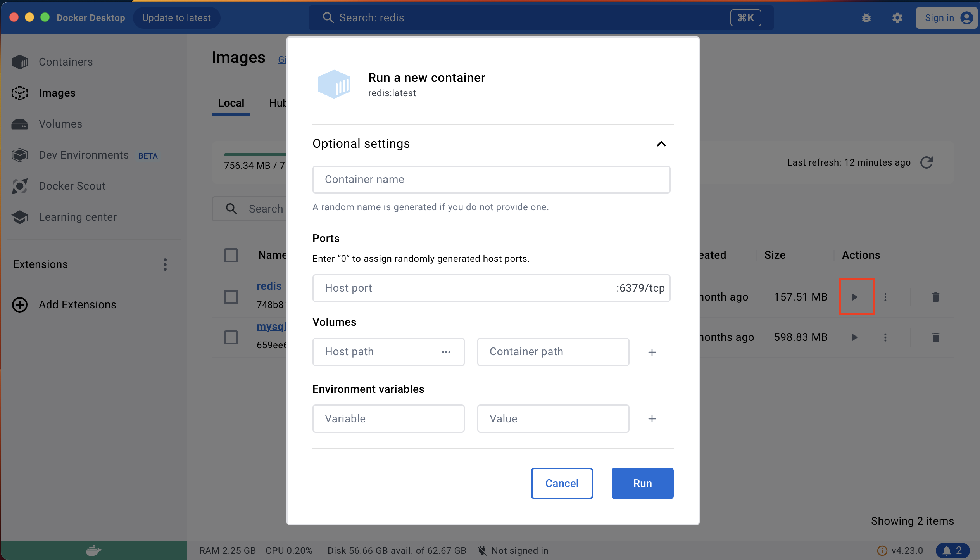Click the troubleshoot bug icon
The image size is (980, 560).
coord(866,18)
